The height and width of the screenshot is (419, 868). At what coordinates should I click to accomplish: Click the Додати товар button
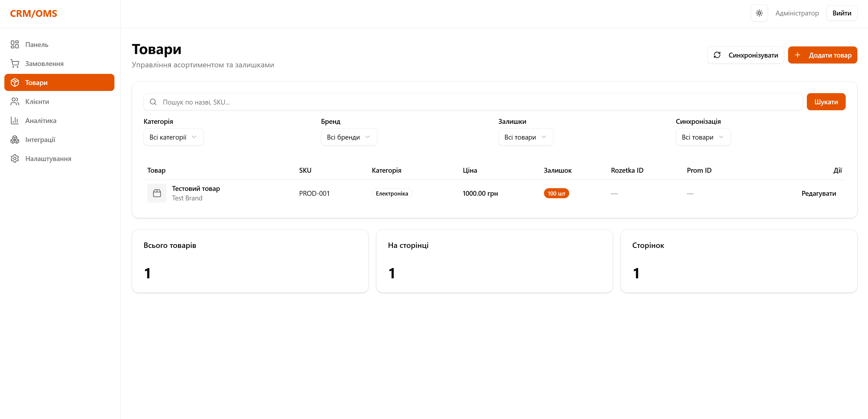[822, 55]
